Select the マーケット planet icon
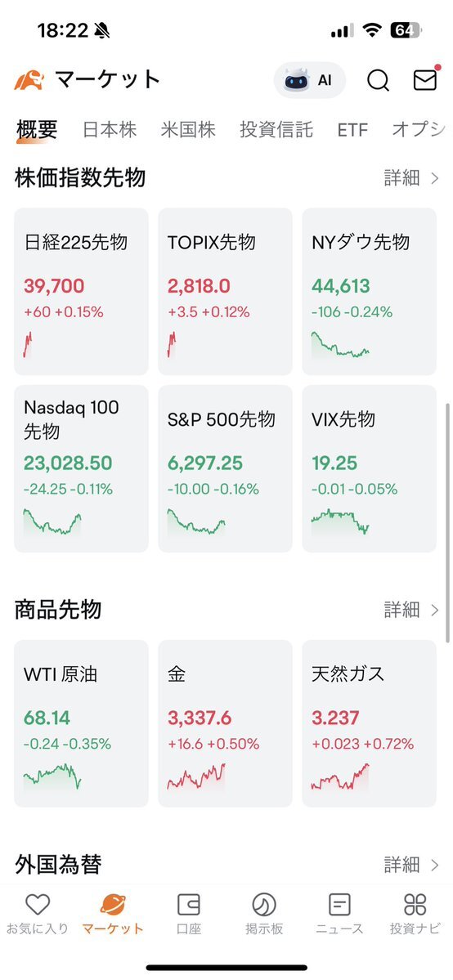Viewport: 453px width, 980px height. click(x=113, y=904)
